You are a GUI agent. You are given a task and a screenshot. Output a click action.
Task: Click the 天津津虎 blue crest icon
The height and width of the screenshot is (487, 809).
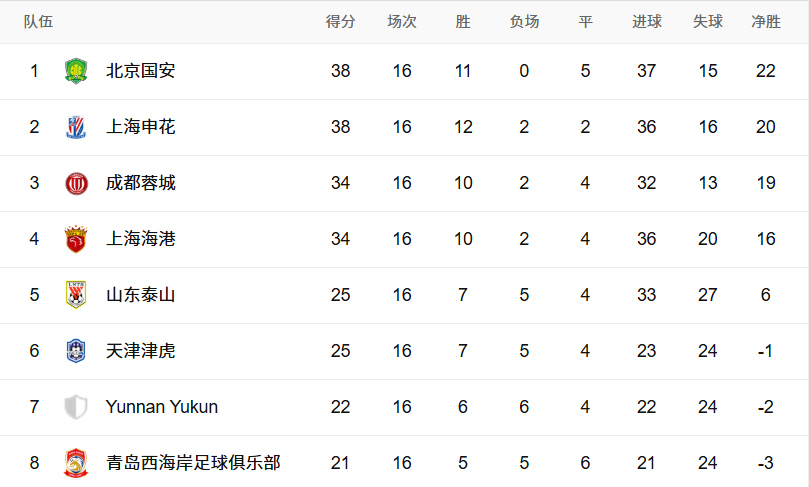(76, 351)
